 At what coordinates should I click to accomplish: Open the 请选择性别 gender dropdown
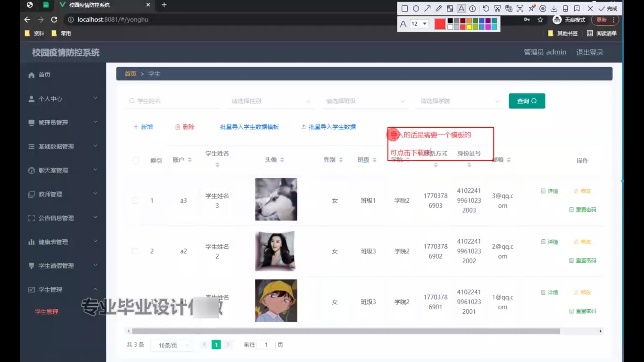click(x=270, y=101)
